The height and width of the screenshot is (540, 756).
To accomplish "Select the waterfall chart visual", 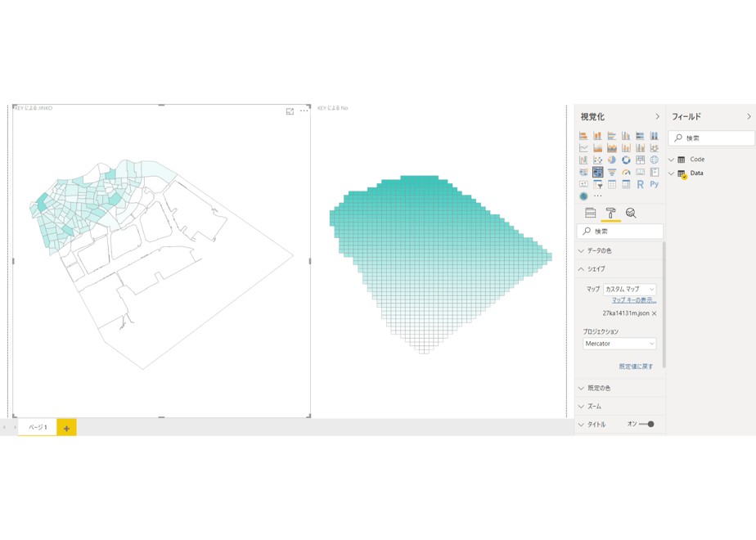I will 583,160.
